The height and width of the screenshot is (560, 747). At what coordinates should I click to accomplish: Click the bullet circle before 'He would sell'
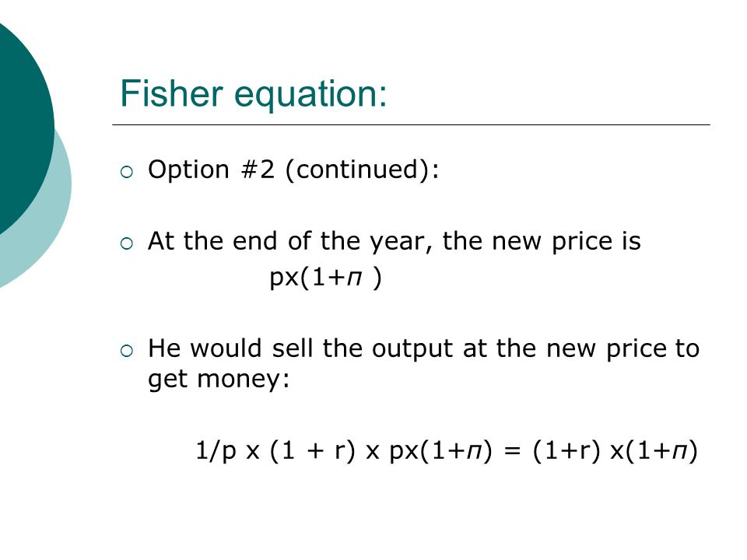tap(127, 352)
